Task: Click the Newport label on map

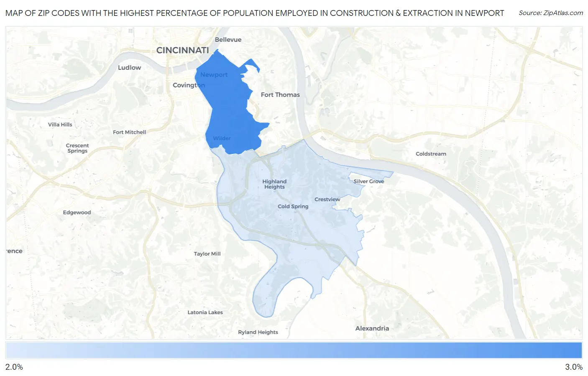Action: [x=214, y=75]
